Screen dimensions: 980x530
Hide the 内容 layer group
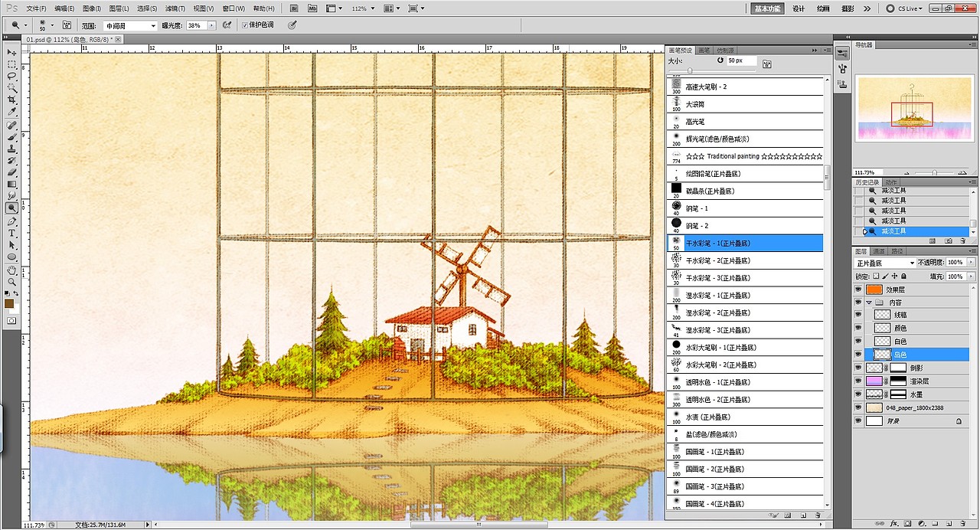point(858,303)
